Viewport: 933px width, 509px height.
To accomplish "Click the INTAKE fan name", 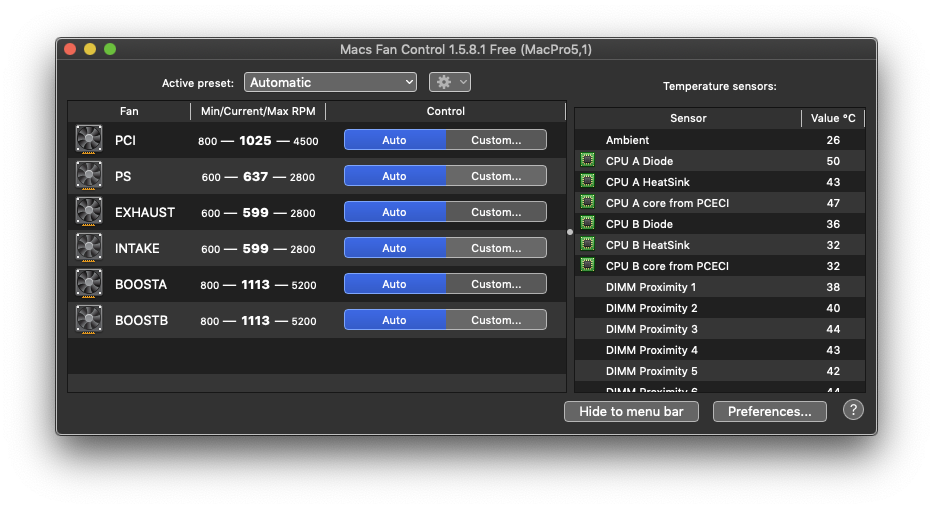I will click(137, 249).
